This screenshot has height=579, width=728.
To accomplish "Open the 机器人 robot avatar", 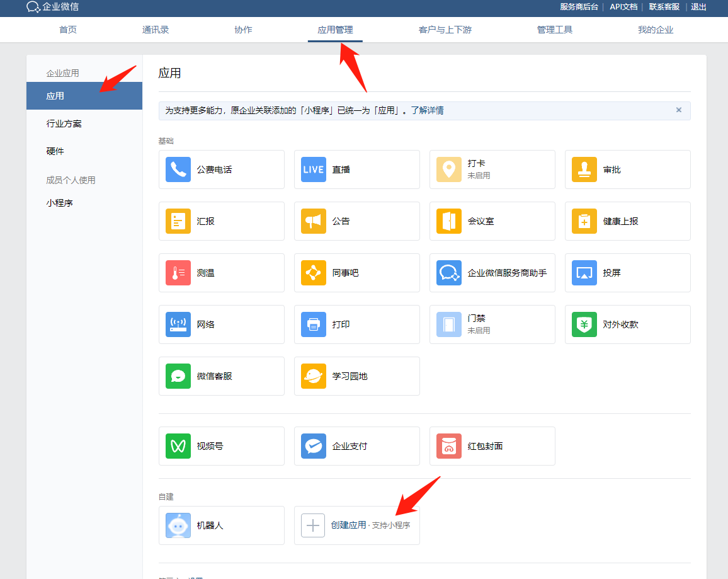I will (x=178, y=525).
